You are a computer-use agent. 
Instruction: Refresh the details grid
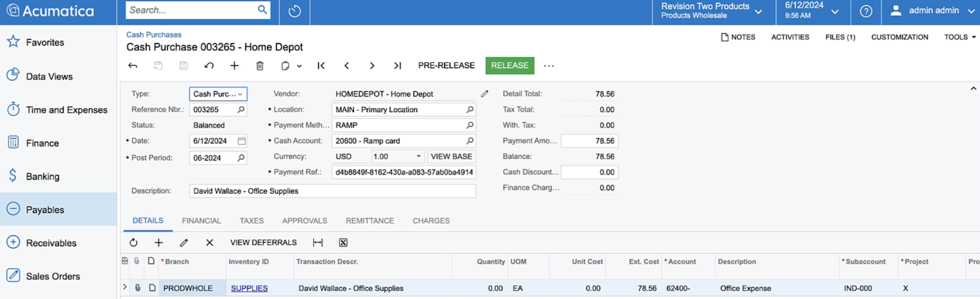tap(134, 243)
